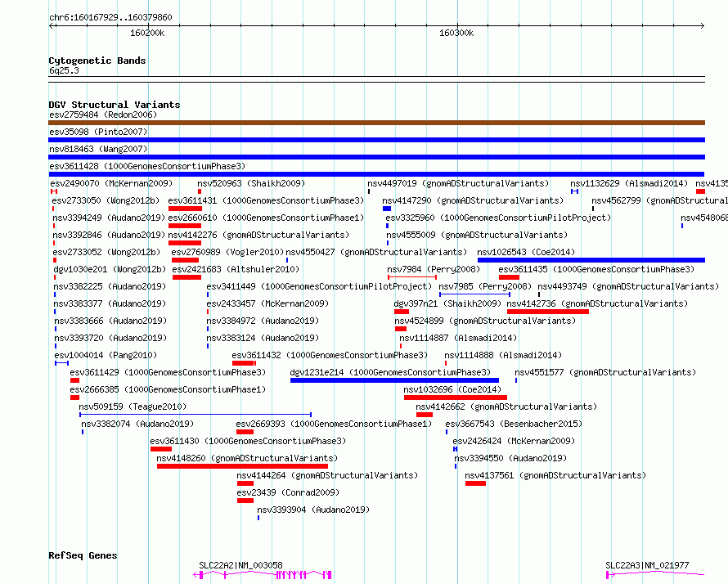The image size is (728, 584).
Task: Select the esv3611432 red bar
Action: point(244,363)
